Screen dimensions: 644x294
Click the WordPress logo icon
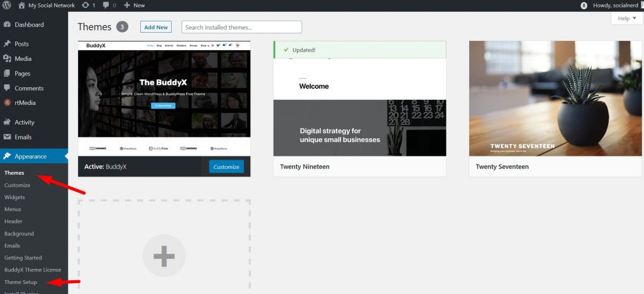(x=6, y=5)
